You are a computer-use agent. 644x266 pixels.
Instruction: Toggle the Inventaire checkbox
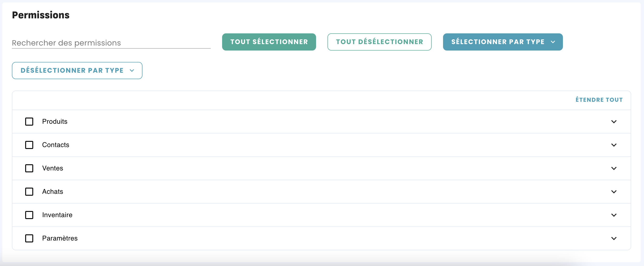pos(29,215)
